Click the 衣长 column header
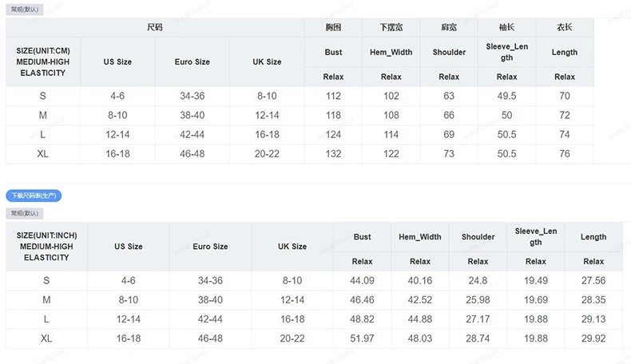631x364 pixels. pos(564,28)
